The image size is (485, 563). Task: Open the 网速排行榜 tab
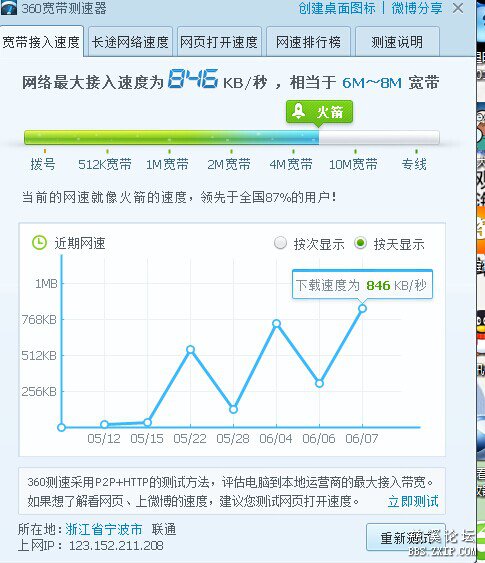point(308,42)
